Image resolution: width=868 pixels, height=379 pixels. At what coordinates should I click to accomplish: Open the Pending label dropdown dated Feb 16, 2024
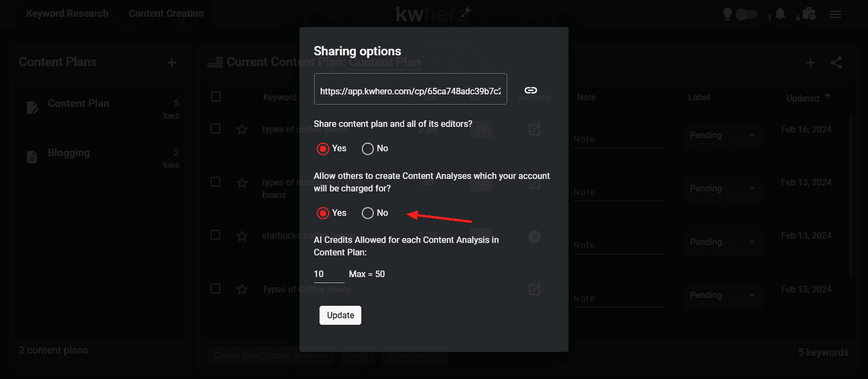[x=722, y=136]
